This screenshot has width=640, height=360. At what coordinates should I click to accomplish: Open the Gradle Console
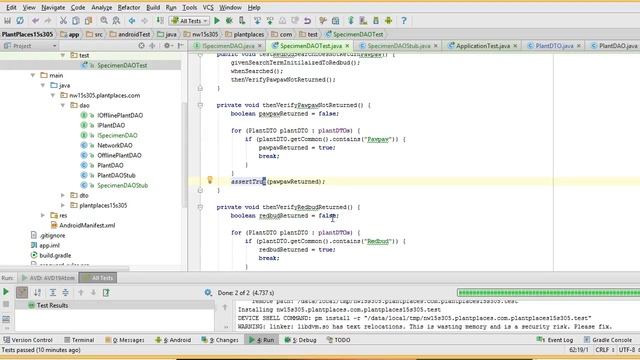point(608,340)
